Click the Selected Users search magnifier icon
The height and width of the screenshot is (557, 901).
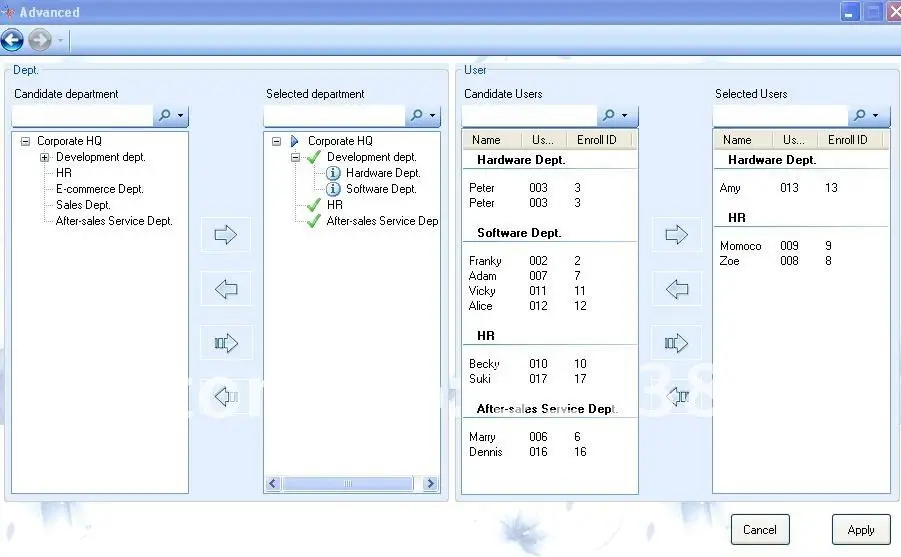point(860,115)
